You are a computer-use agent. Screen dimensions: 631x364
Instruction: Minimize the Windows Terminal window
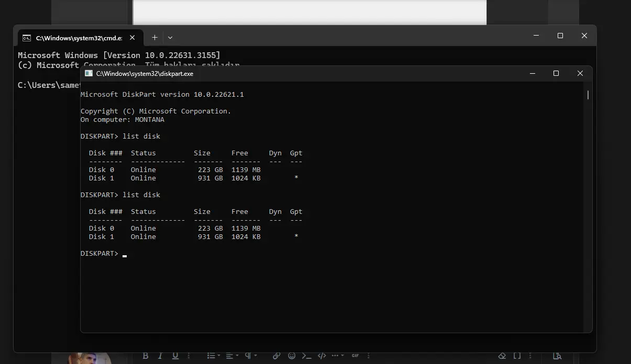[536, 36]
